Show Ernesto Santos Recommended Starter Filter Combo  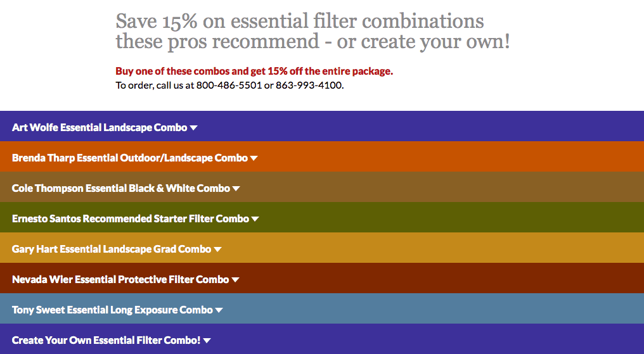click(x=322, y=217)
